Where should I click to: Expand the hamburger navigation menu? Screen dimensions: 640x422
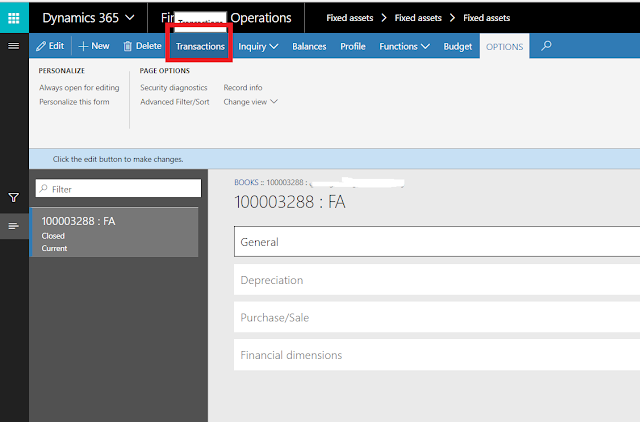point(14,46)
